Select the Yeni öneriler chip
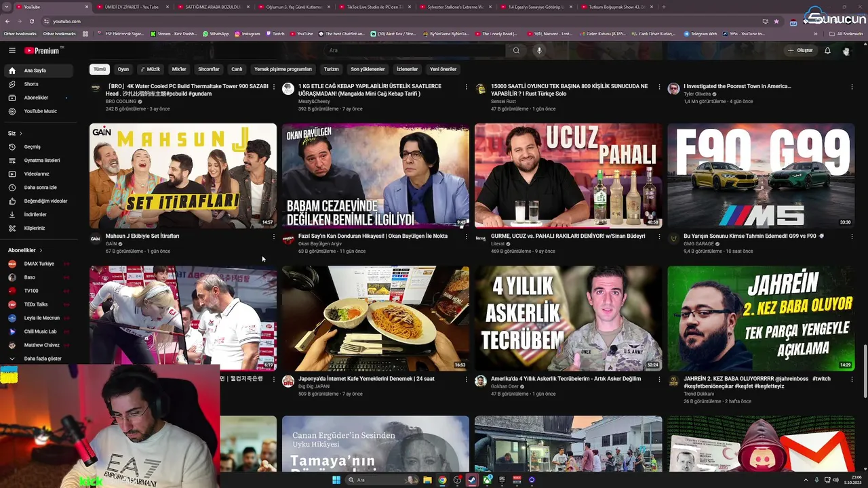 (443, 69)
